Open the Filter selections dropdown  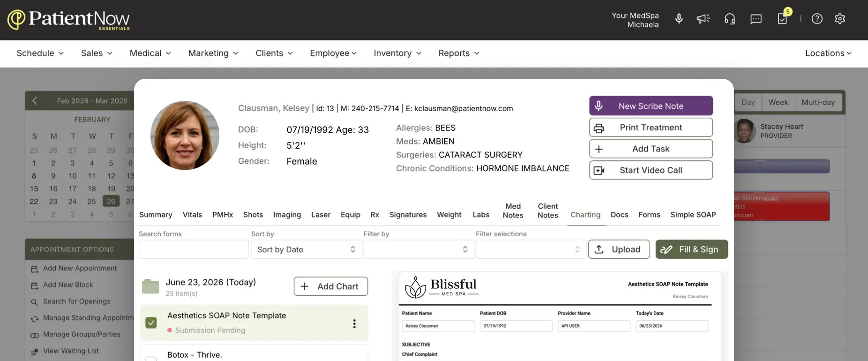pyautogui.click(x=531, y=249)
